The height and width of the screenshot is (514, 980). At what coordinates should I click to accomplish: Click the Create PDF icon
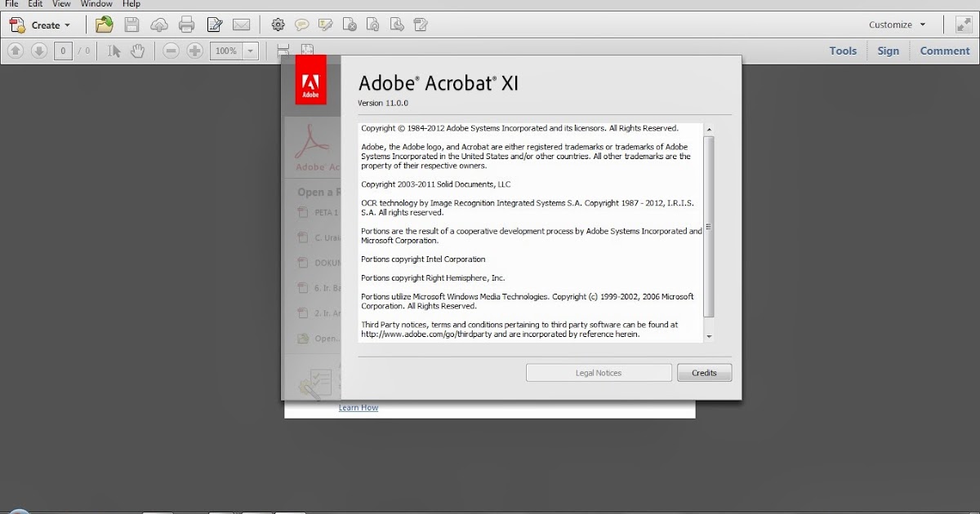coord(17,24)
